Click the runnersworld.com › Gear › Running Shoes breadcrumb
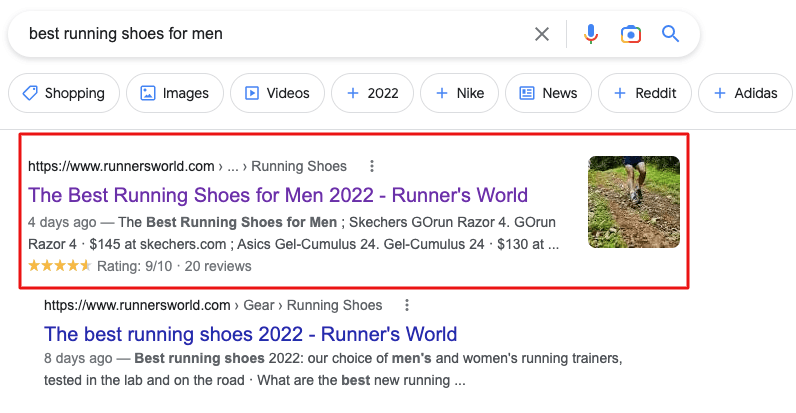The width and height of the screenshot is (796, 413). coord(213,305)
